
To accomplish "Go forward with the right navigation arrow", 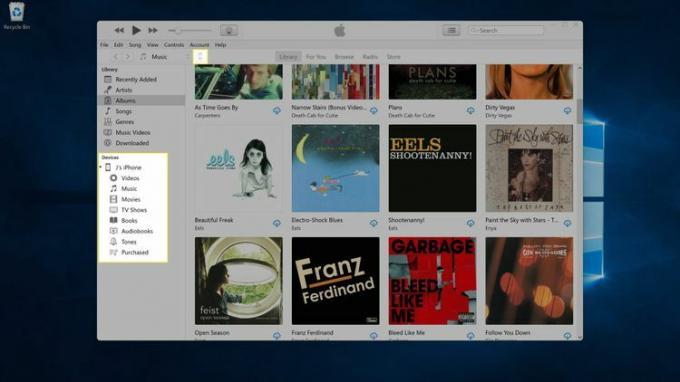I will coord(128,57).
